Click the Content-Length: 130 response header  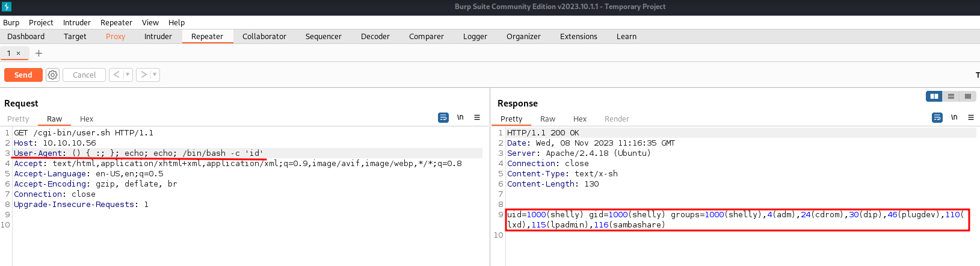pyautogui.click(x=553, y=184)
